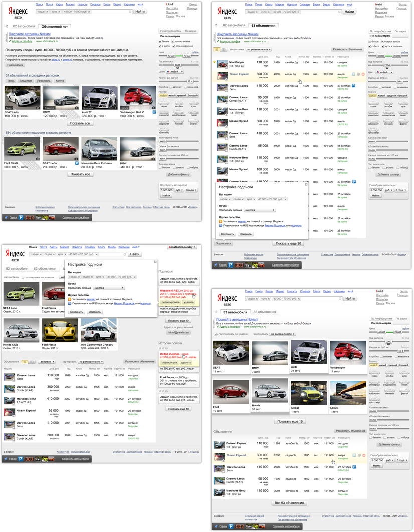Select the кабриолет body type icon
The width and height of the screenshot is (414, 532).
pos(373,122)
